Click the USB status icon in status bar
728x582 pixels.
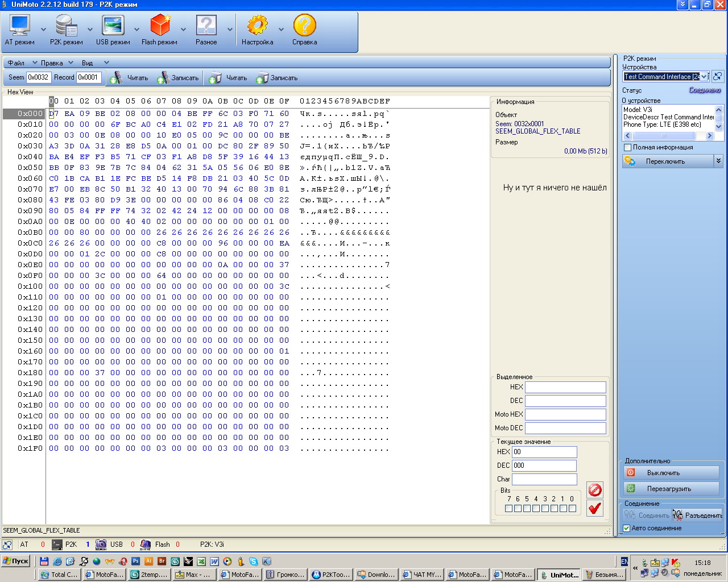coord(101,544)
